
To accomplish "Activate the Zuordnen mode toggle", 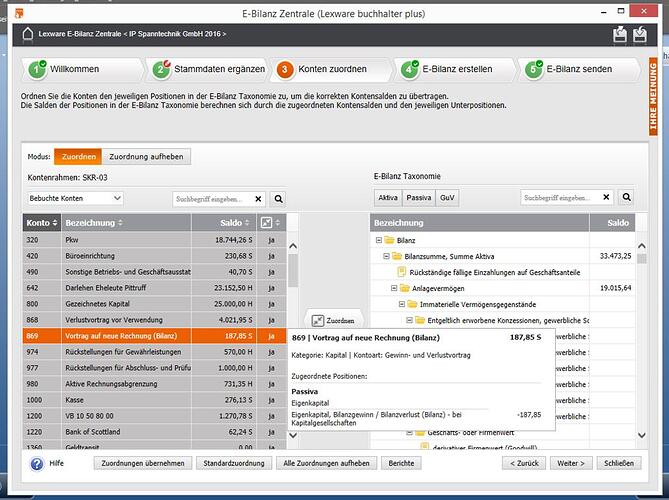I will click(78, 157).
